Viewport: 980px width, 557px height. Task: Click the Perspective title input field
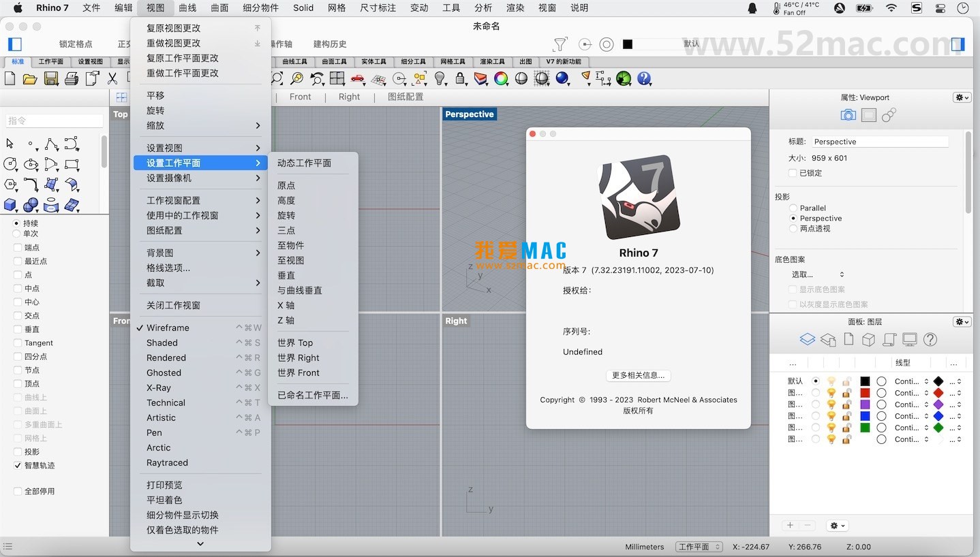tap(879, 141)
